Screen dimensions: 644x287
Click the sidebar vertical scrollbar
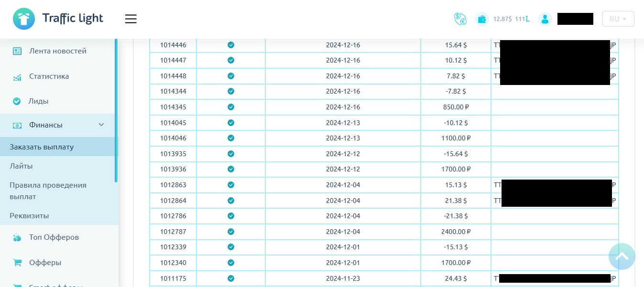[116, 110]
